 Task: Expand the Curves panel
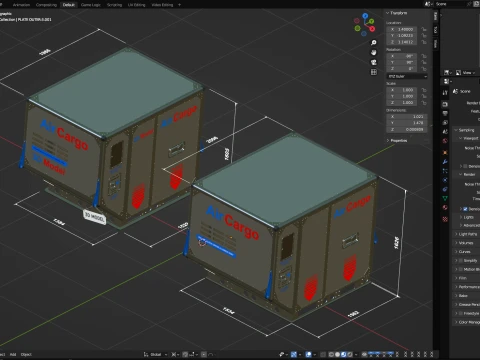[x=463, y=252]
